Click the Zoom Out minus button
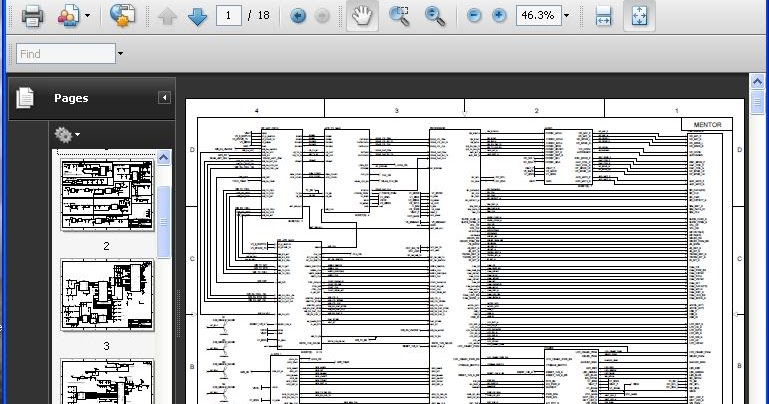This screenshot has height=404, width=769. pos(474,16)
